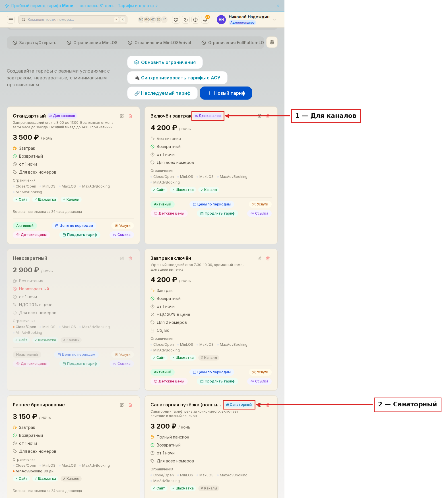The image size is (448, 498).
Task: Click Синхронизировать тарифы с АСУ
Action: tap(177, 78)
